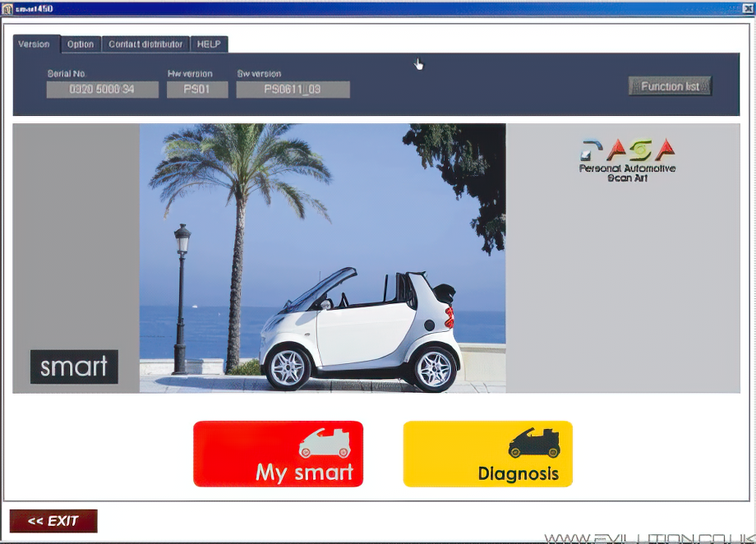Open the Contact distributor tab

coord(145,44)
